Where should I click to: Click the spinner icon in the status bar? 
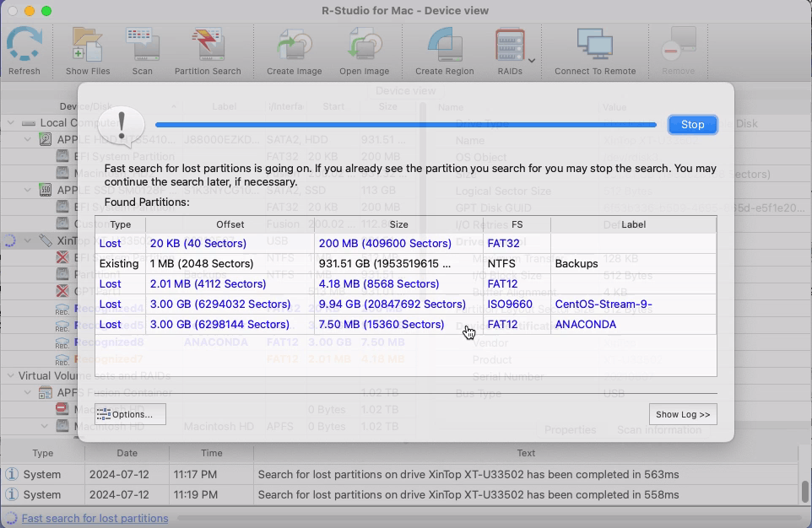pos(11,518)
